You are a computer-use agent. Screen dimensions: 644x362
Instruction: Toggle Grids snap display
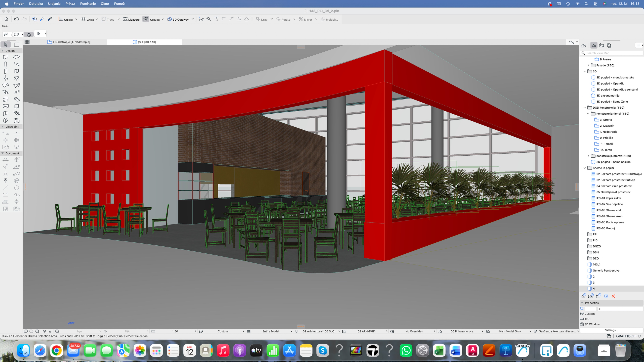pyautogui.click(x=88, y=19)
